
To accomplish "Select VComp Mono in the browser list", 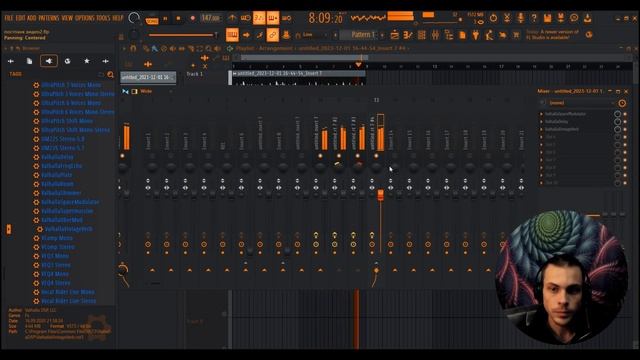I will pos(57,238).
